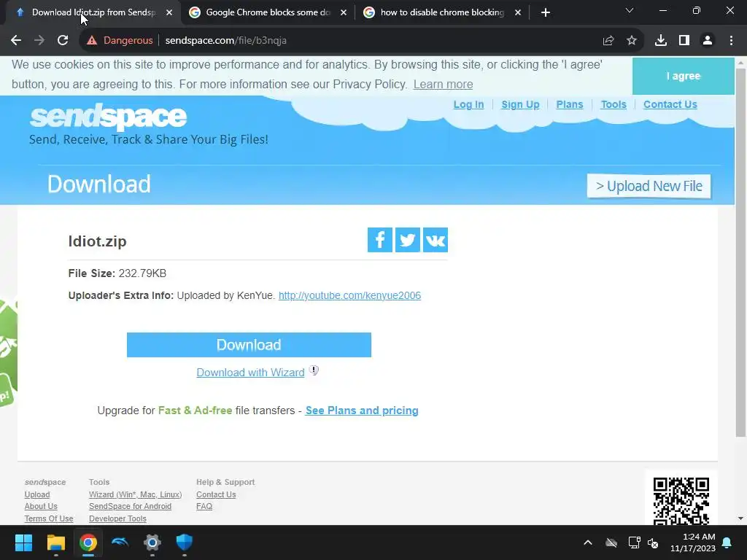Close the Download Idiot.zip tab
The height and width of the screenshot is (560, 747).
click(x=169, y=12)
